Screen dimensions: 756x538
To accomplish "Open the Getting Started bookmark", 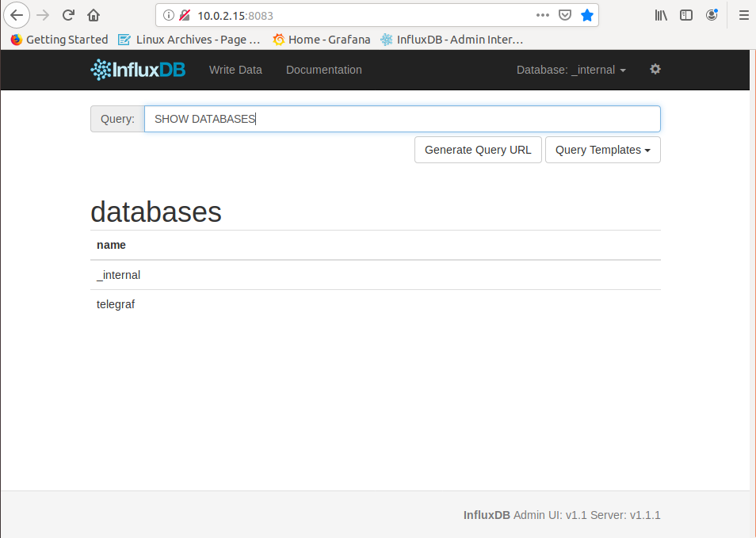I will 59,40.
